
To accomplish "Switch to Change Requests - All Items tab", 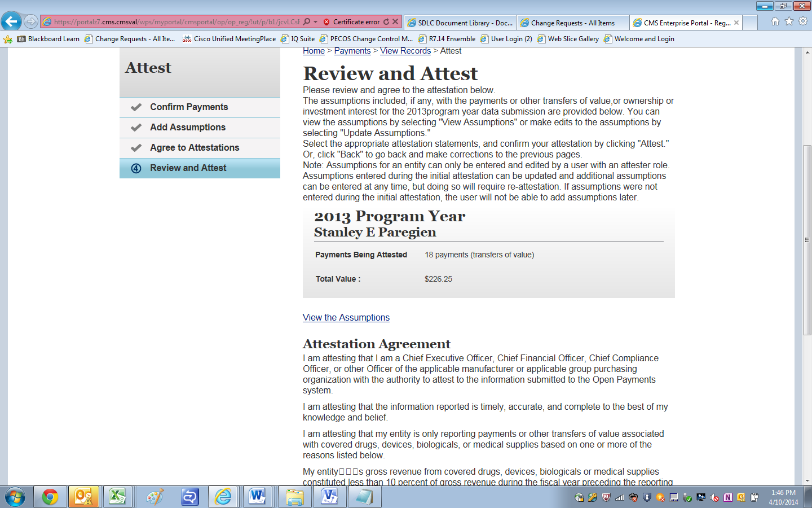I will point(572,23).
